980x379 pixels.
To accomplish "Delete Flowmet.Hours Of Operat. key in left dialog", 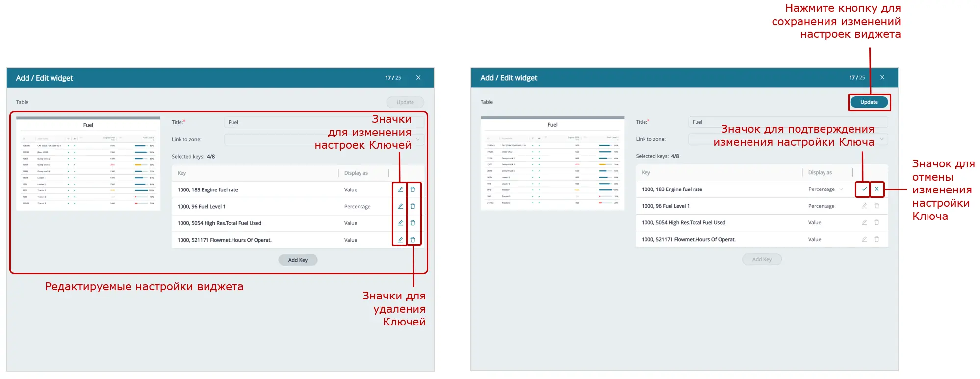I will pyautogui.click(x=413, y=240).
